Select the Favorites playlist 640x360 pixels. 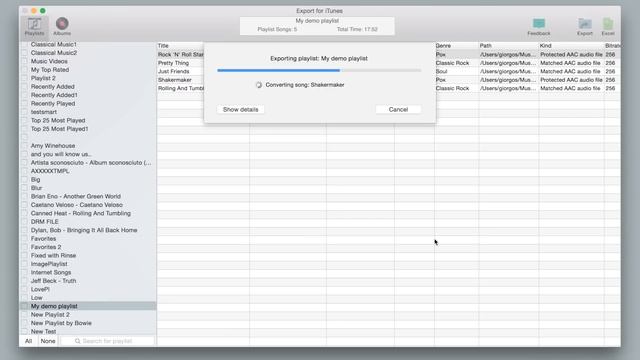pyautogui.click(x=43, y=238)
